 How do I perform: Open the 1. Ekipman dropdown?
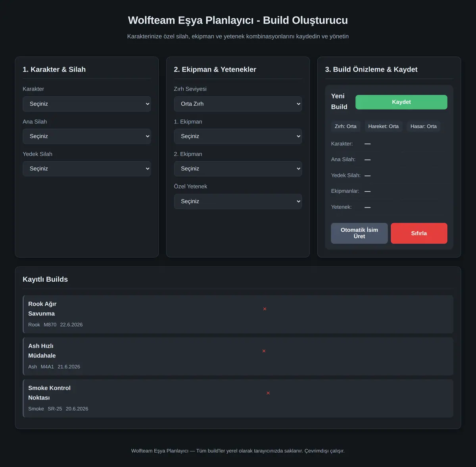(x=238, y=136)
